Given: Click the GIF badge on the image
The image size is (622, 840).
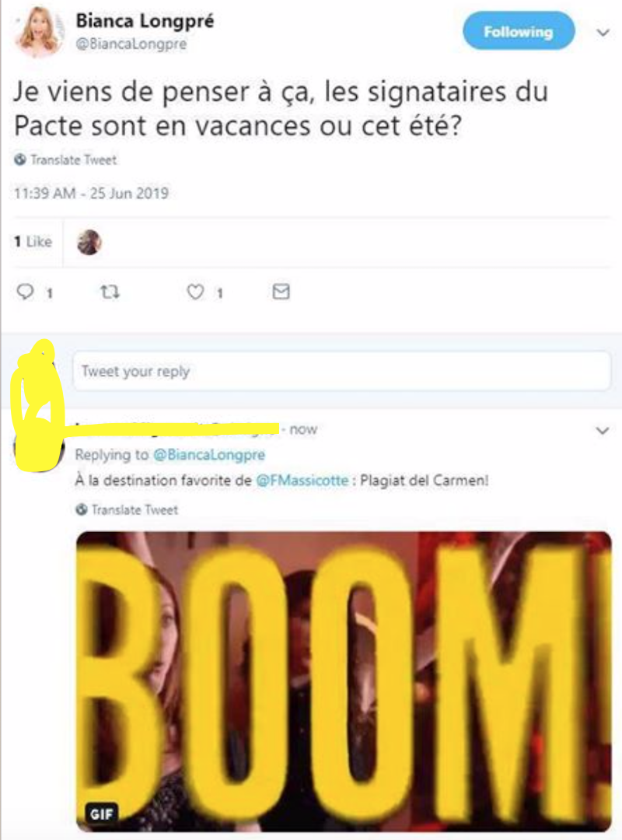Looking at the screenshot, I should (x=101, y=814).
